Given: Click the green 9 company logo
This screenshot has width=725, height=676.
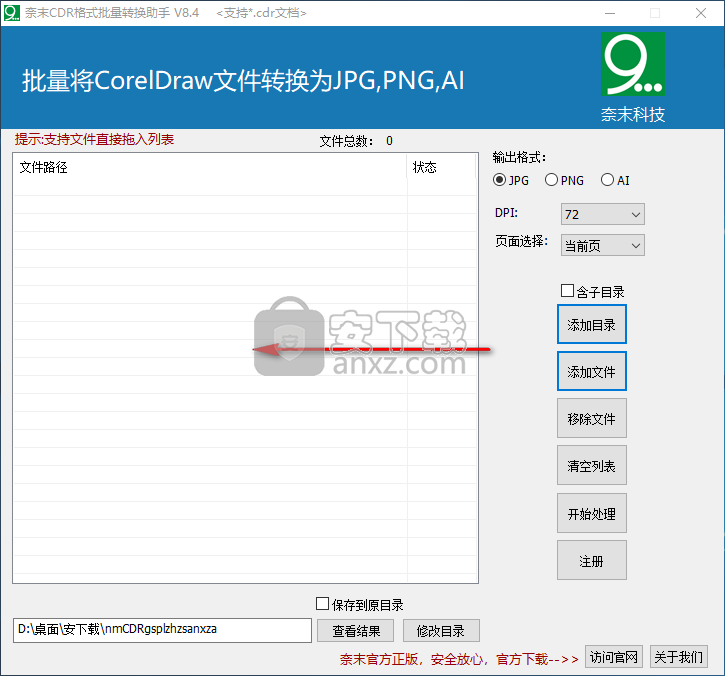Looking at the screenshot, I should [x=633, y=65].
